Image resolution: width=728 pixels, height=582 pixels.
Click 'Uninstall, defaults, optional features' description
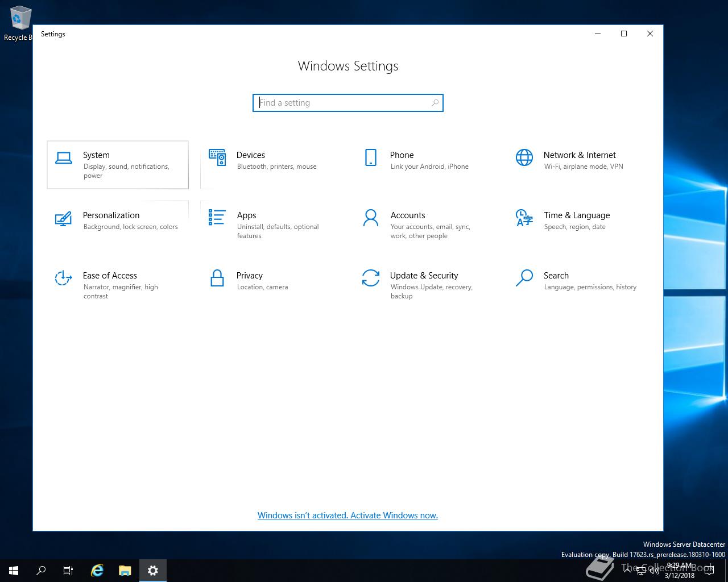tap(278, 231)
